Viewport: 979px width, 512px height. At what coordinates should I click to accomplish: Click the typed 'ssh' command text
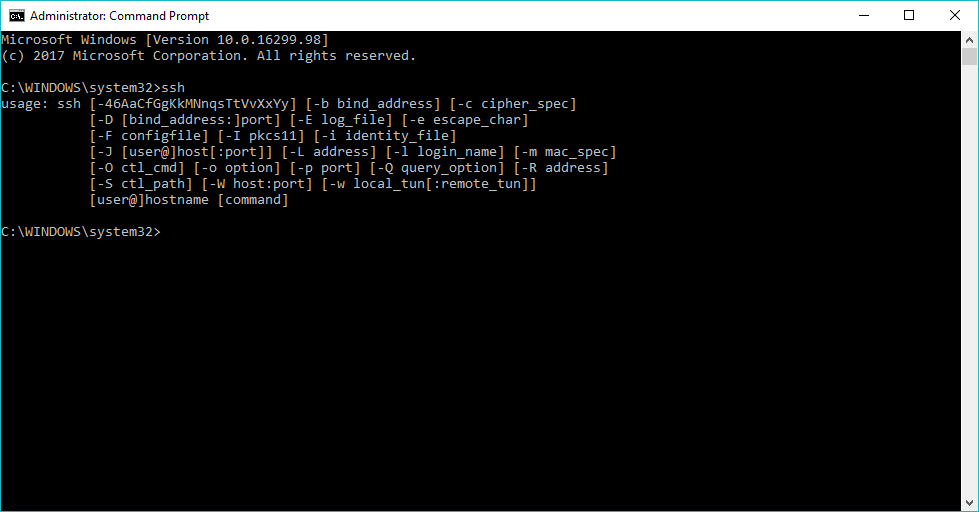click(173, 88)
